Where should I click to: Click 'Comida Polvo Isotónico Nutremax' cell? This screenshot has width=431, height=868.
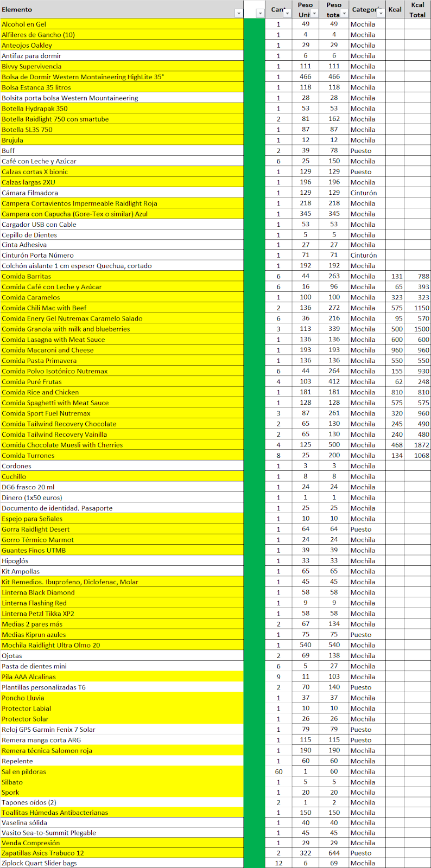click(x=122, y=371)
